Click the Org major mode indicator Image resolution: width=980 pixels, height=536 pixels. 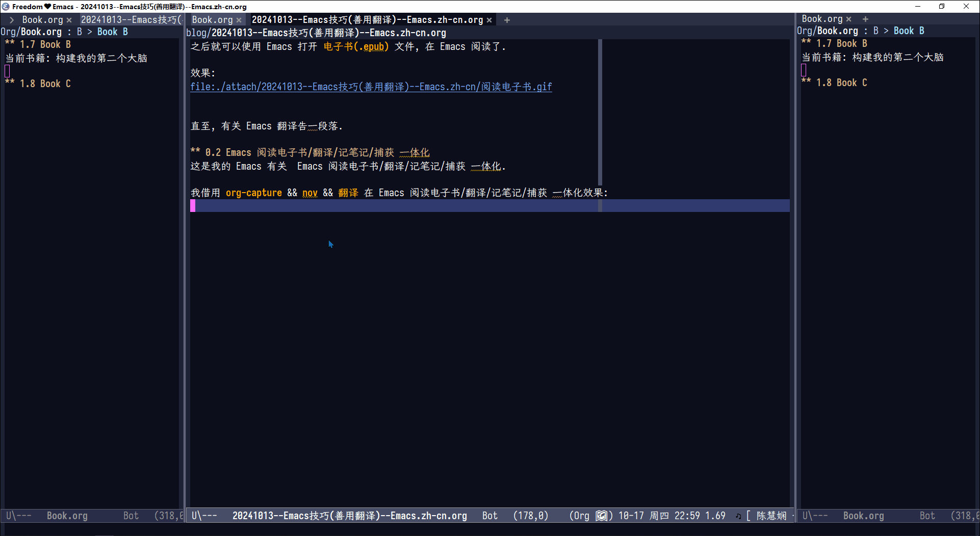581,516
